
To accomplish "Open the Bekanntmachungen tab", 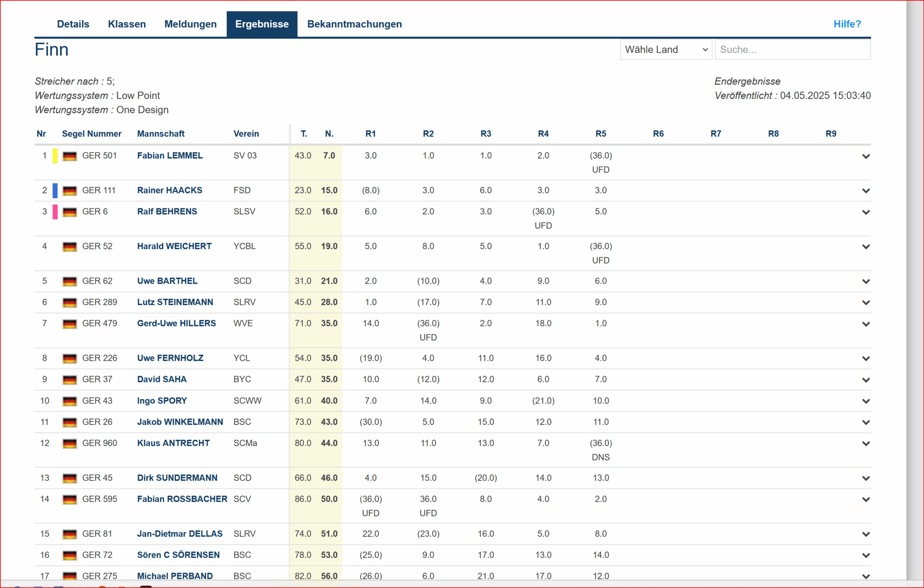I will click(x=354, y=24).
